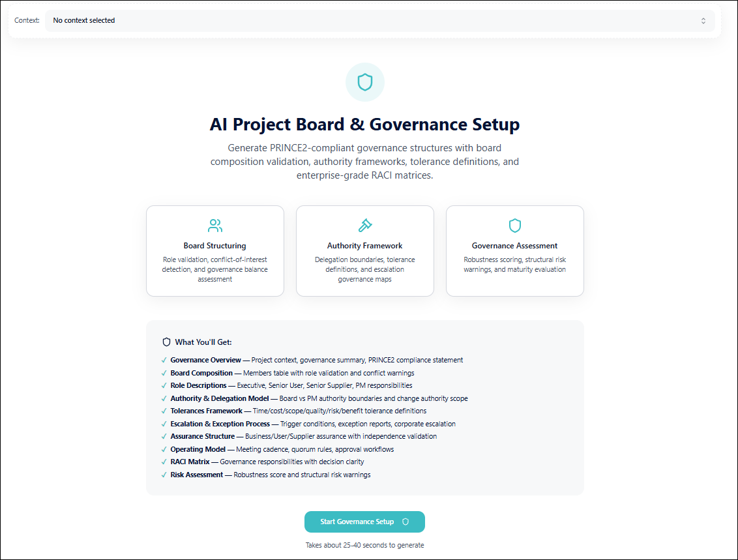This screenshot has height=560, width=738.
Task: Click the Board Structuring people icon
Action: tap(215, 226)
